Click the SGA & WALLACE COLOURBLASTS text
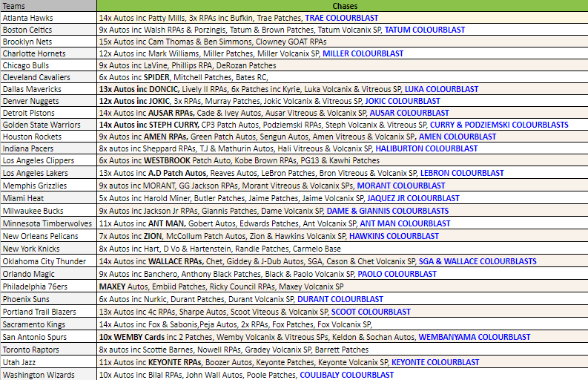This screenshot has height=380, width=588. [x=478, y=261]
